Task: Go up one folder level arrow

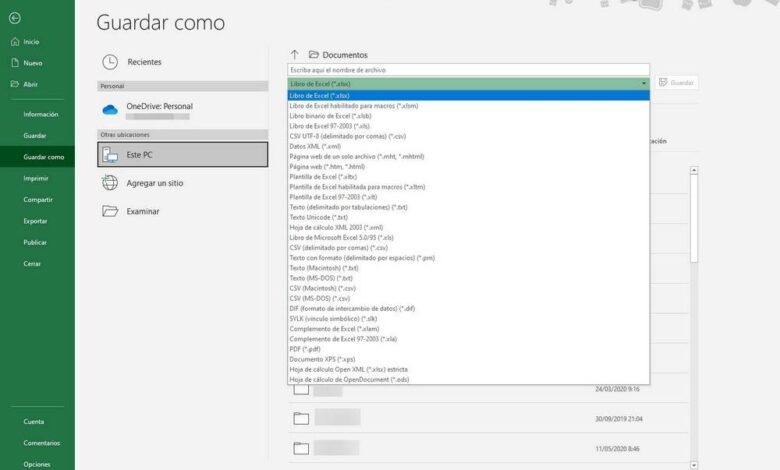Action: click(x=294, y=55)
